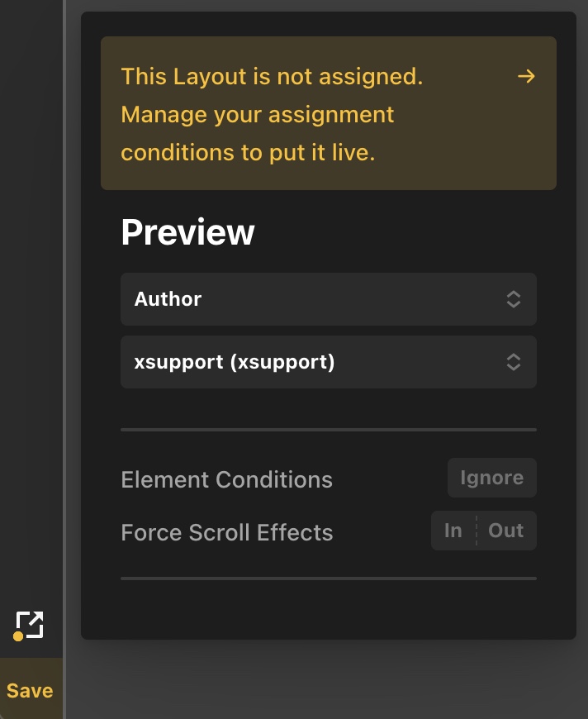Click the up-down chevron icon in the xsupport field
The width and height of the screenshot is (588, 719).
[514, 362]
